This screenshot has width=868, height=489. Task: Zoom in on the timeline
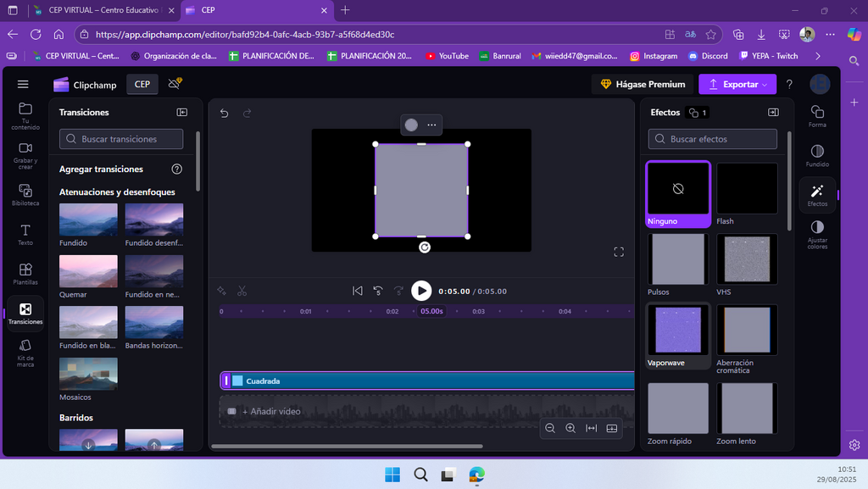[x=570, y=428]
